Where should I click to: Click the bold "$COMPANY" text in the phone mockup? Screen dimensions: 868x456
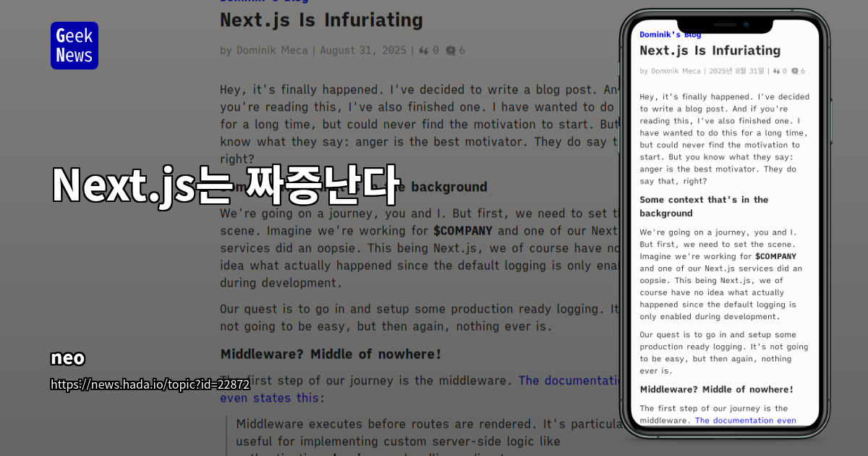[775, 256]
